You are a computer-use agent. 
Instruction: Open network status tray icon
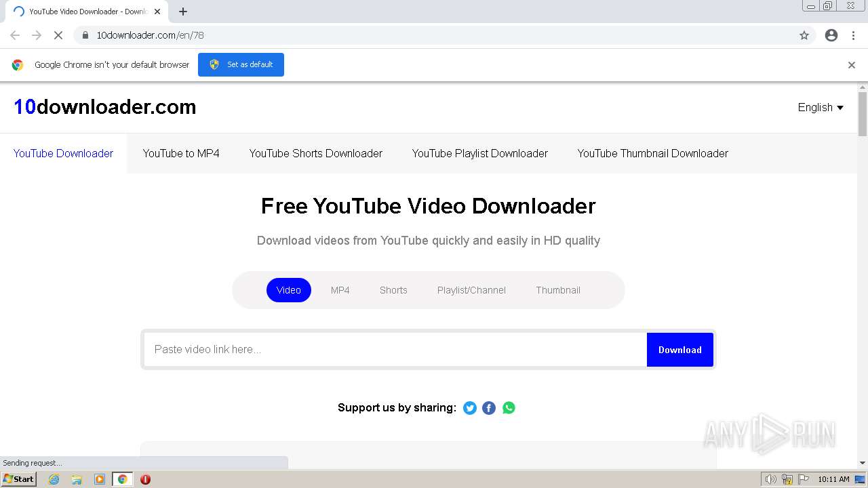click(x=787, y=479)
